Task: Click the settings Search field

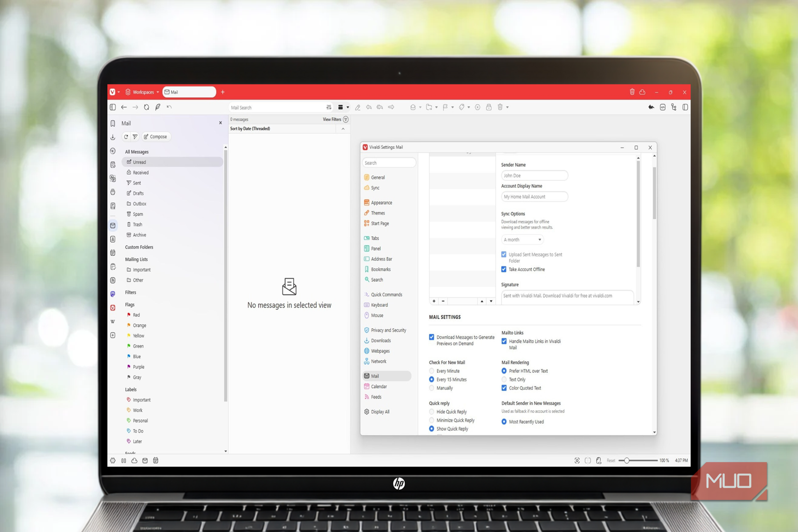Action: pyautogui.click(x=389, y=163)
